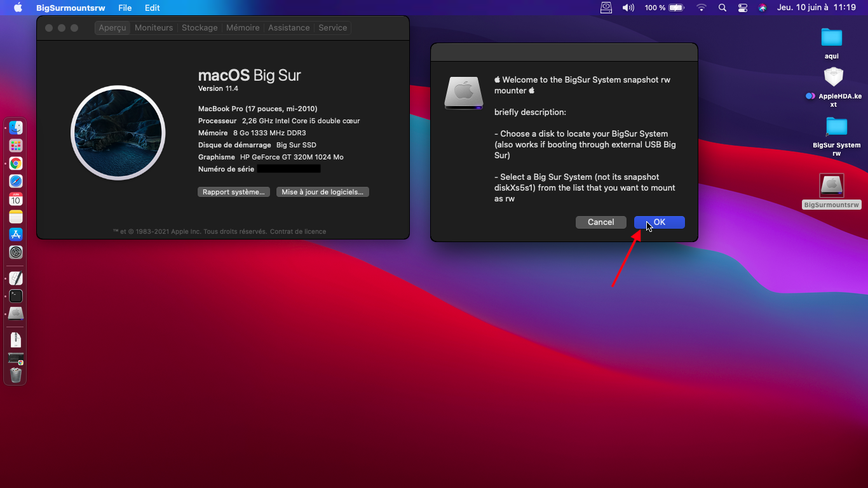
Task: Cancel the BigSur mounter dialog
Action: point(601,222)
